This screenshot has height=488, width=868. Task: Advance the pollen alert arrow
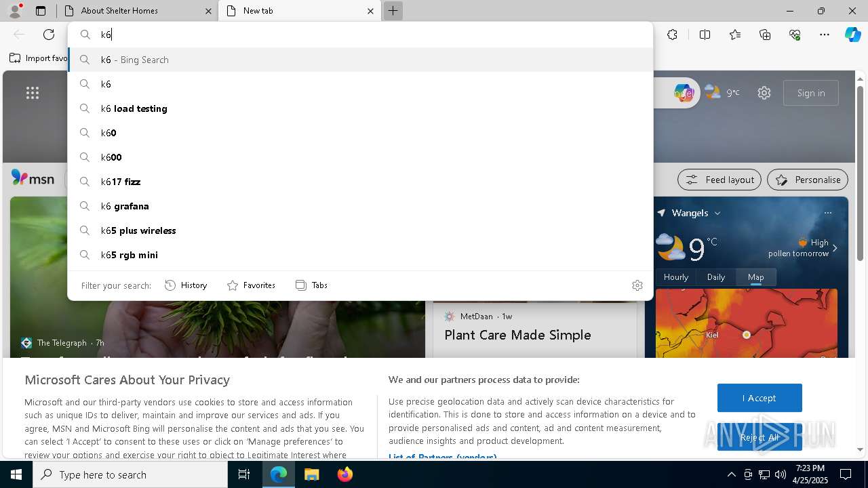835,248
